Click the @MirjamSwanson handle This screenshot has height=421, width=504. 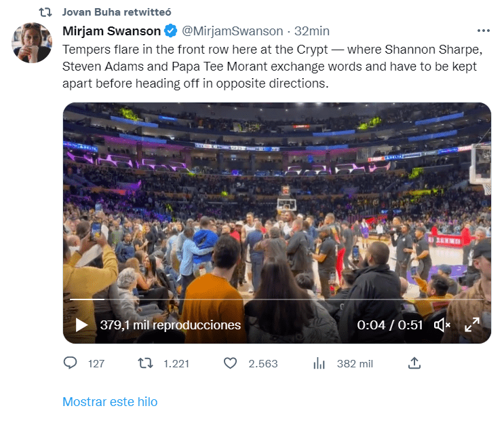click(x=233, y=31)
